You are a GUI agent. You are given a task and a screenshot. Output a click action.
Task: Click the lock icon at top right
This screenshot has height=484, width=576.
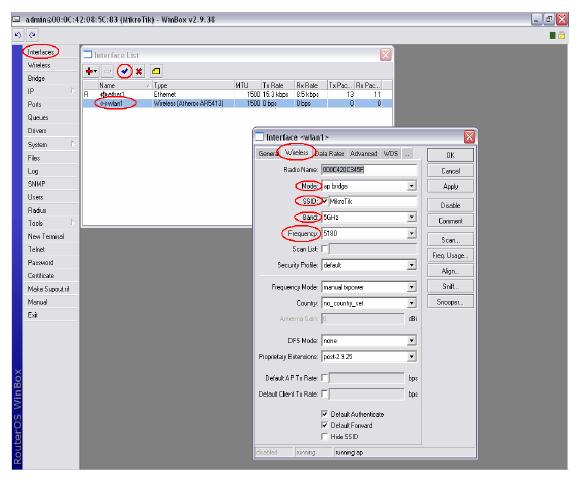[562, 35]
